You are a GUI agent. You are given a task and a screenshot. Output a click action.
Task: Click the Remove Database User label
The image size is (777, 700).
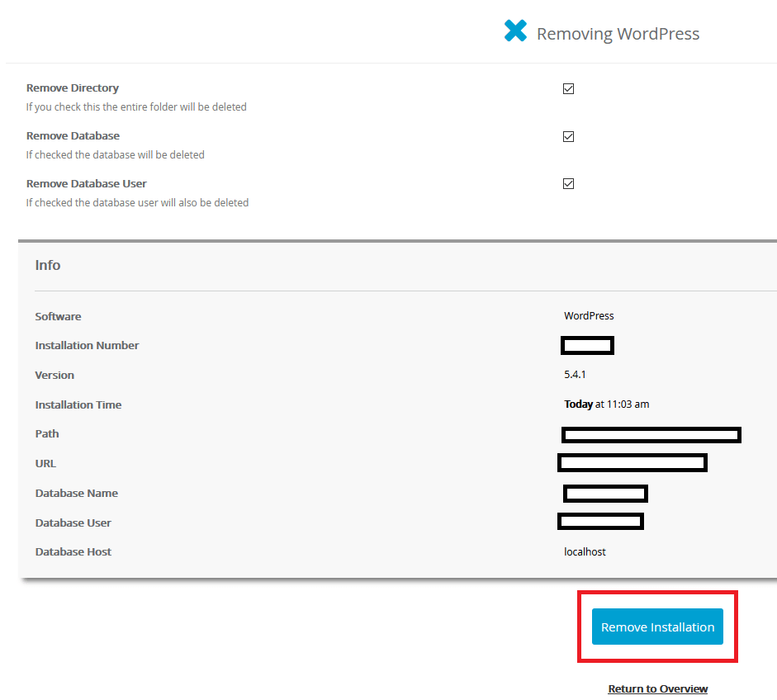click(x=86, y=184)
